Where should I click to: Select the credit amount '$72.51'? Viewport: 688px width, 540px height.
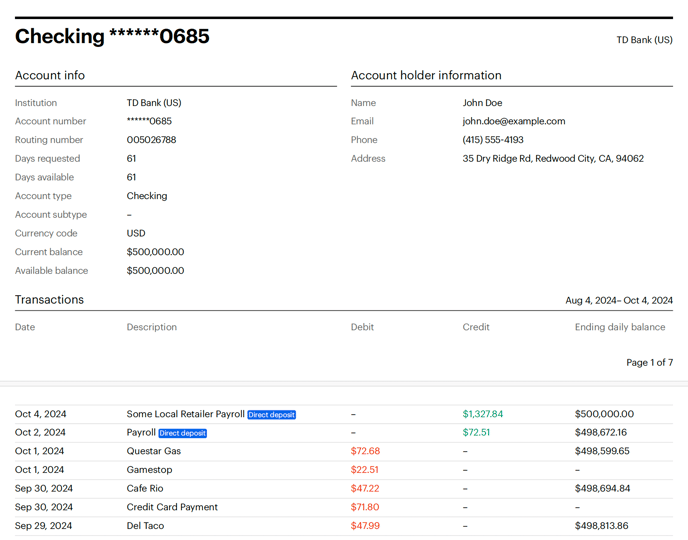click(476, 433)
